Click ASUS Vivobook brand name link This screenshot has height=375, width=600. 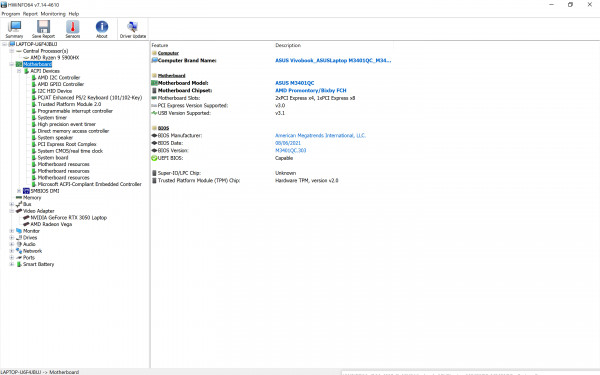[x=333, y=60]
